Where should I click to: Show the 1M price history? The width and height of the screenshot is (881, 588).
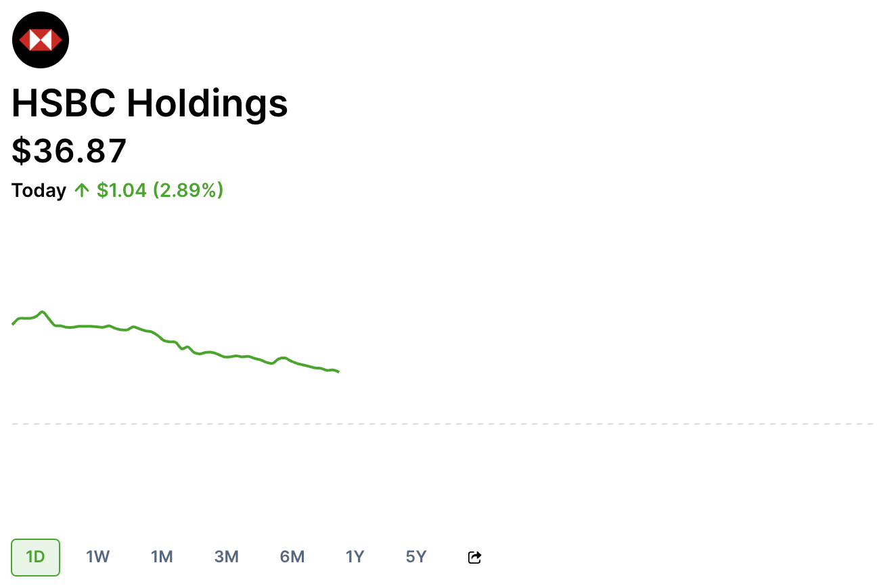click(162, 557)
